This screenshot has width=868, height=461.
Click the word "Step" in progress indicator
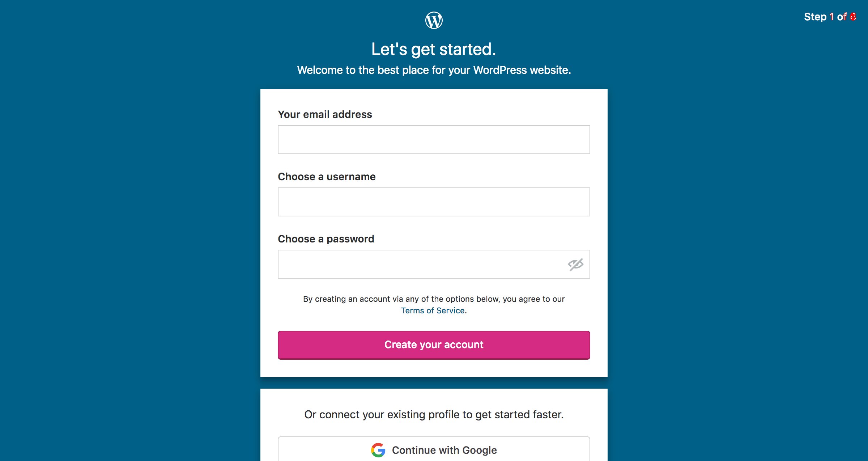[x=815, y=17]
